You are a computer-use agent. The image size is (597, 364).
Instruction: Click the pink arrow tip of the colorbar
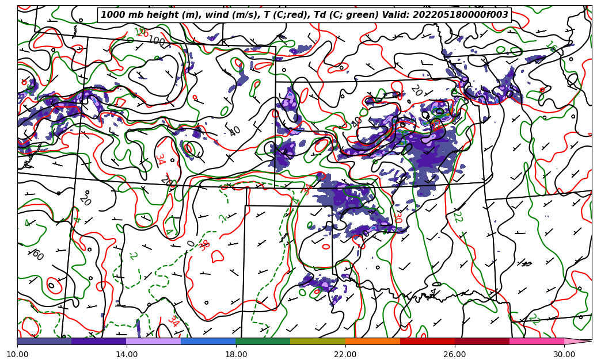click(577, 341)
